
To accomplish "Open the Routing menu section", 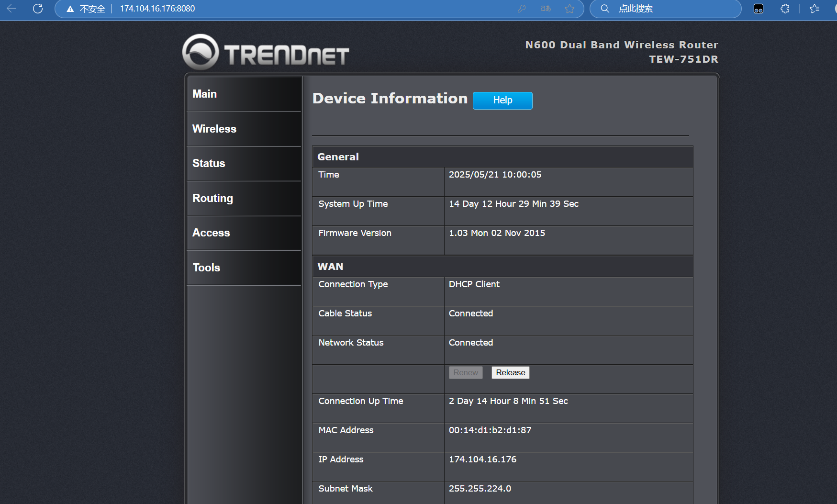I will 244,199.
